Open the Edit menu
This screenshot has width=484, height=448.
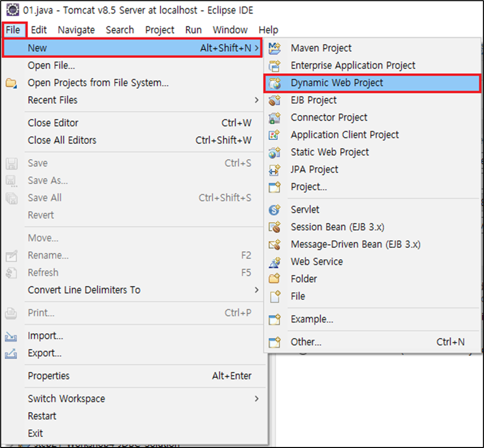tap(39, 30)
